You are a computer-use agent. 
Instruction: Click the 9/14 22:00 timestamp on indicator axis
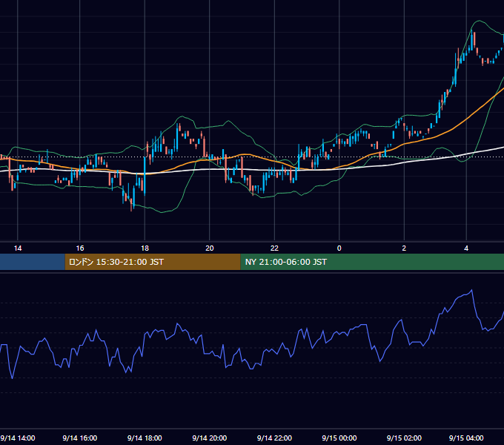(274, 438)
